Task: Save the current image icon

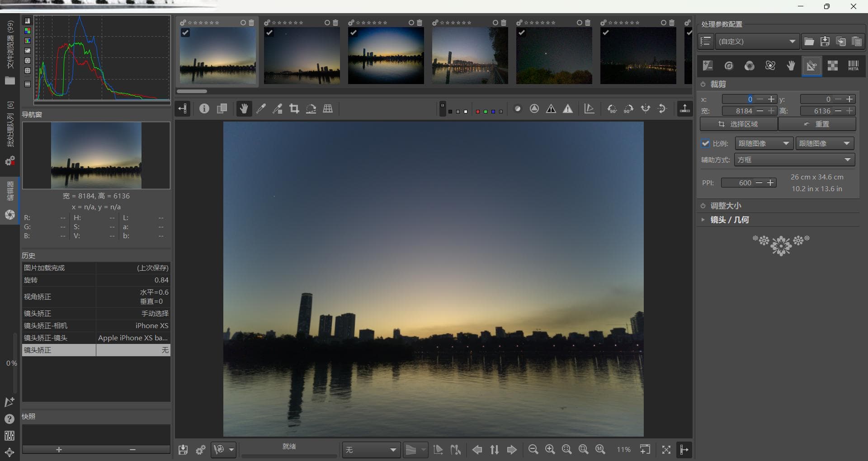Action: point(183,450)
